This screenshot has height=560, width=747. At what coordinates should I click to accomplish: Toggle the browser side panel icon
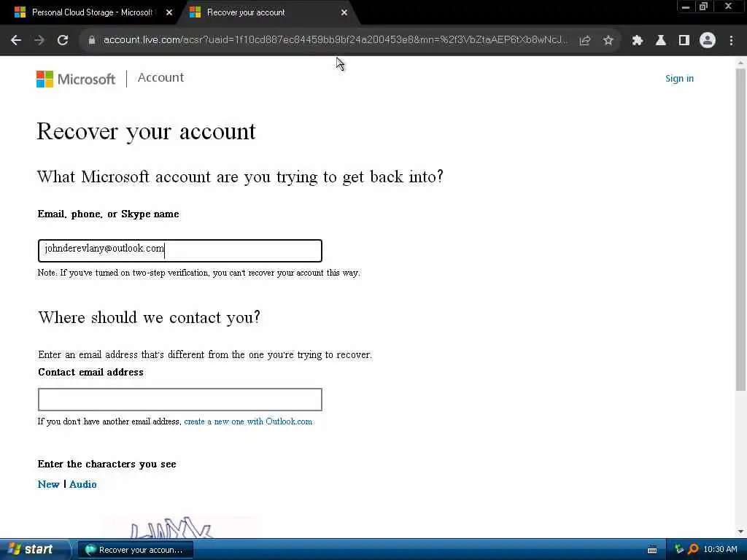pos(684,41)
